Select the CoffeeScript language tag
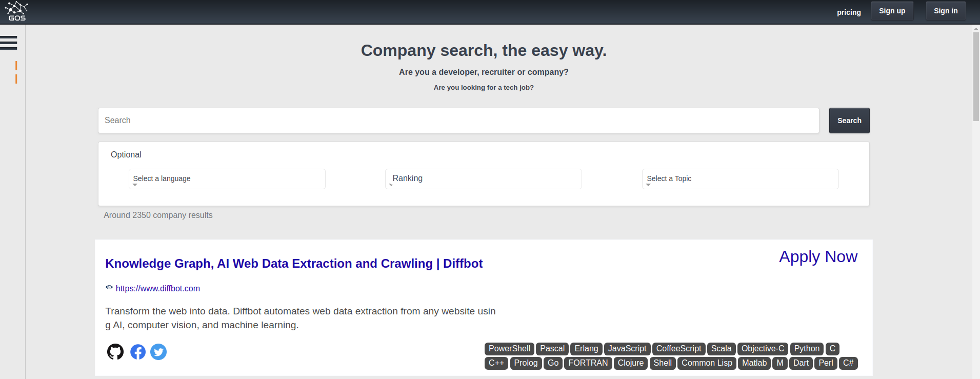980x379 pixels. coord(678,349)
